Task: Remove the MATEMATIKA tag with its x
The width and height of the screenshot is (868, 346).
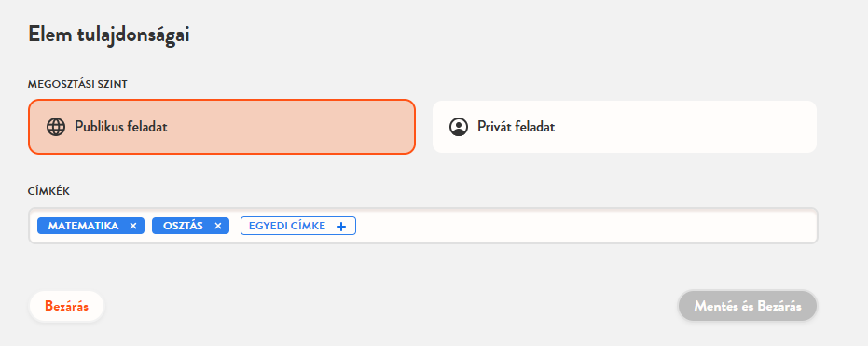Action: coord(132,226)
